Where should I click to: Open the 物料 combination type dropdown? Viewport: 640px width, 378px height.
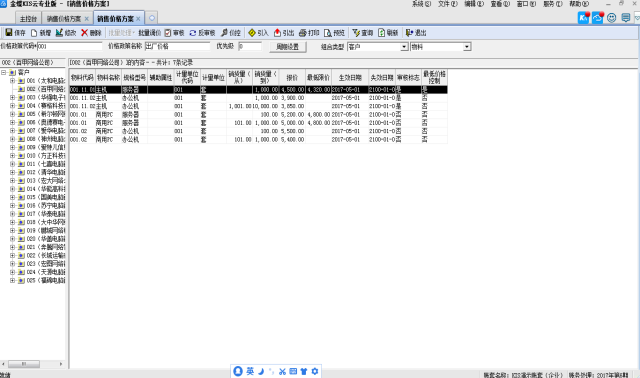[x=467, y=47]
